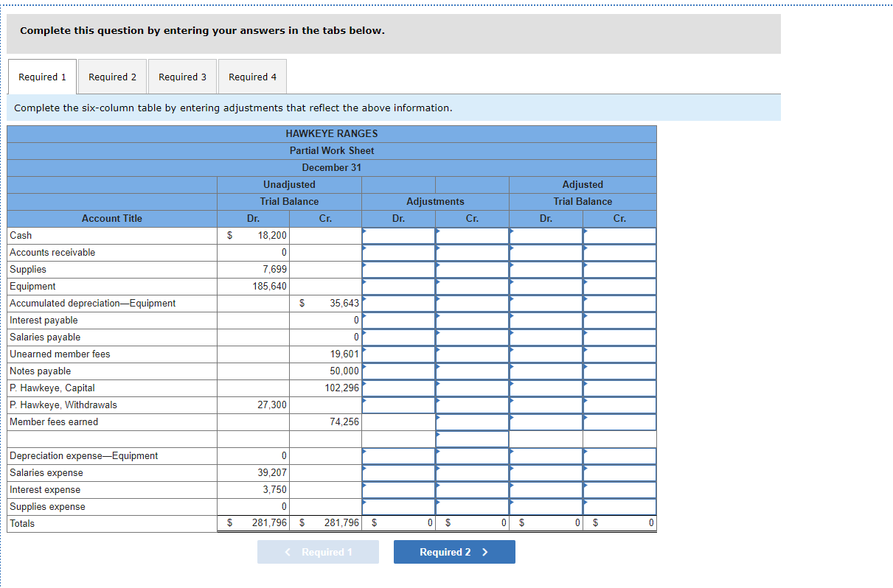The image size is (893, 588).
Task: Click the Adjustments Cr. cell for Member fees earned
Action: click(x=472, y=421)
